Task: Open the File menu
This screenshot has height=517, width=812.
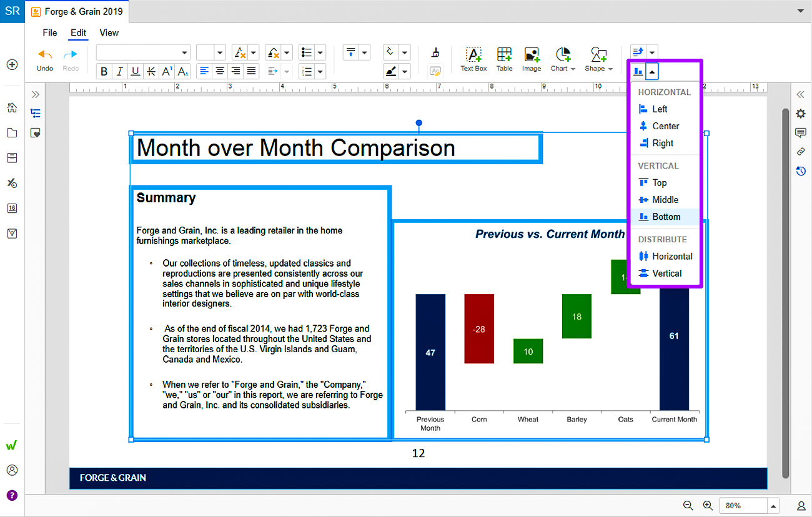Action: [49, 32]
